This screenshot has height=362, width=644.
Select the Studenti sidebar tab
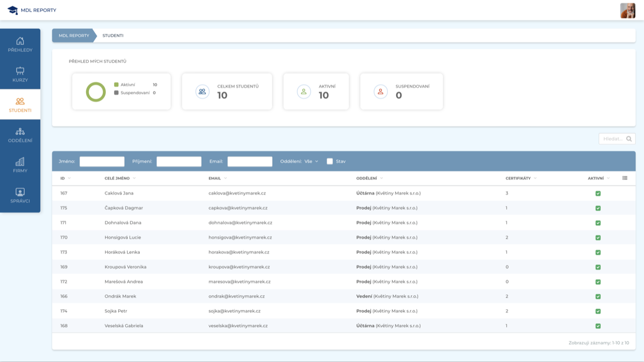coord(20,105)
